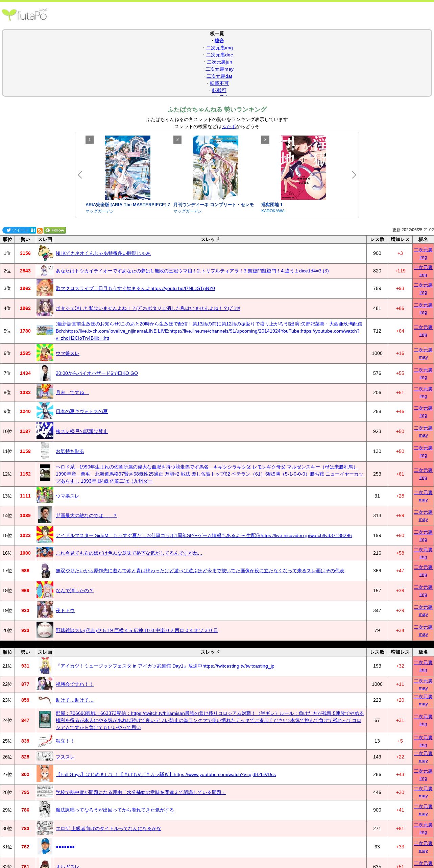This screenshot has height=868, width=434.
Task: Open the トウカイテイオー dice thread
Action: click(192, 271)
